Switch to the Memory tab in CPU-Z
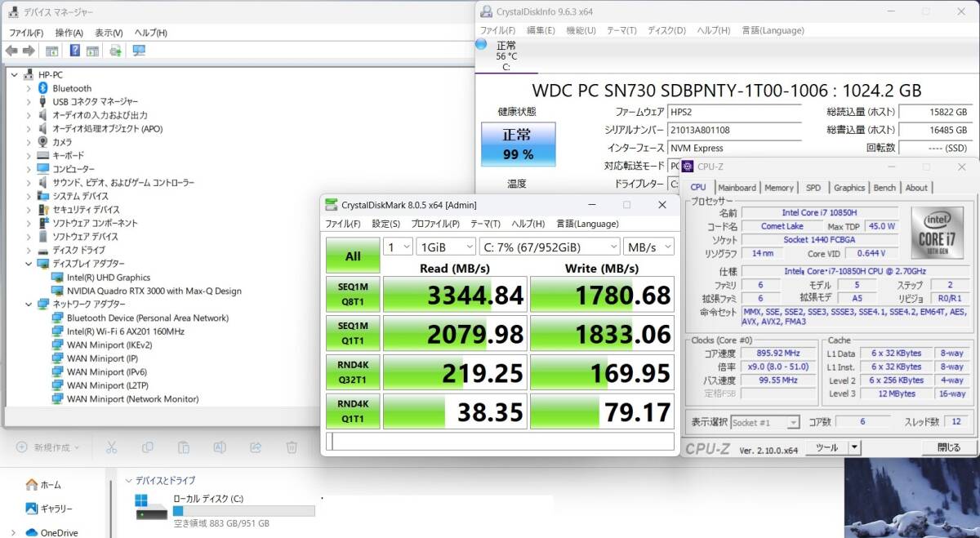Image resolution: width=980 pixels, height=538 pixels. click(x=778, y=188)
